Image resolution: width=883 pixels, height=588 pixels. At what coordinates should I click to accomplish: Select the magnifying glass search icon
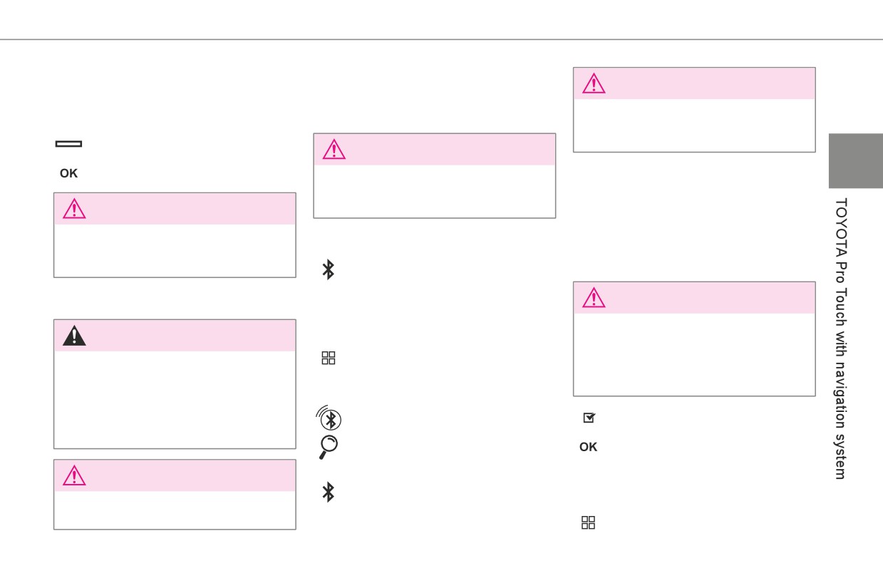328,447
